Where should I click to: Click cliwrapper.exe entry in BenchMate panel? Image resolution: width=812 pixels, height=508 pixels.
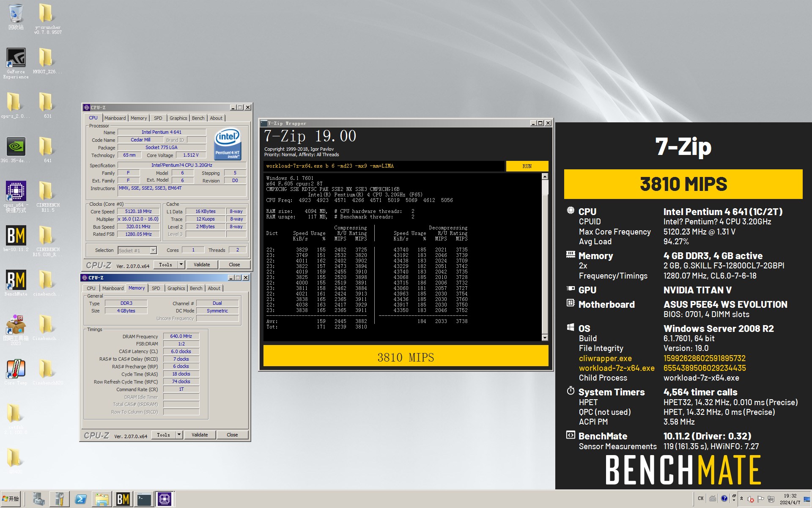(605, 358)
